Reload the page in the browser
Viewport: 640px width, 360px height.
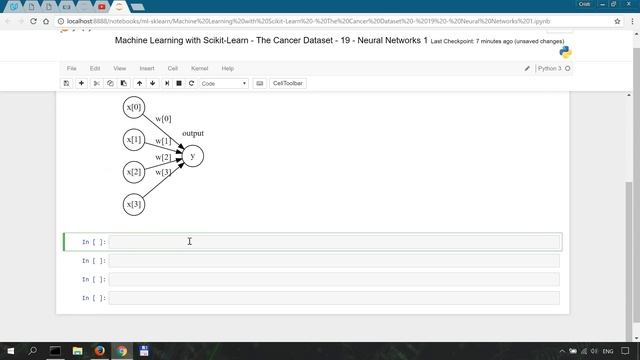[33, 21]
